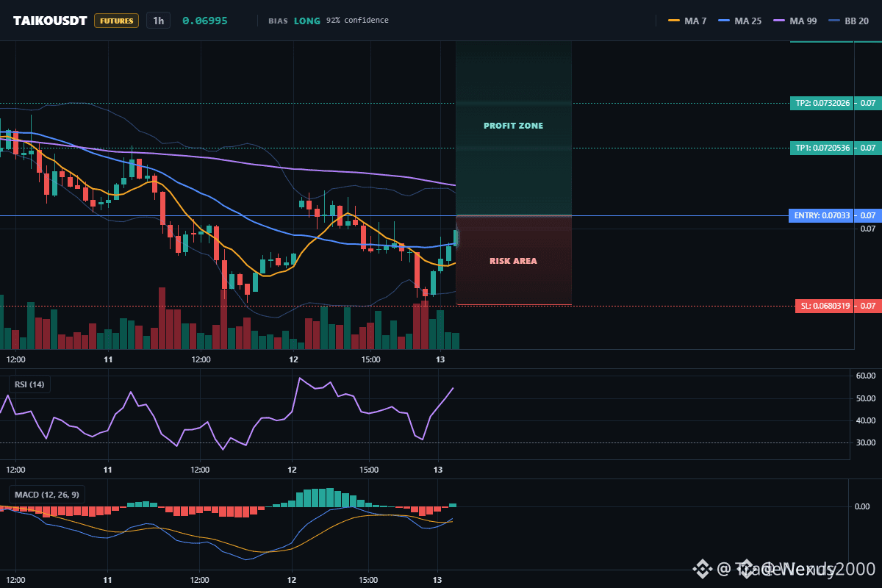Click the 11 date label on main chart
The width and height of the screenshot is (882, 588).
click(x=108, y=359)
